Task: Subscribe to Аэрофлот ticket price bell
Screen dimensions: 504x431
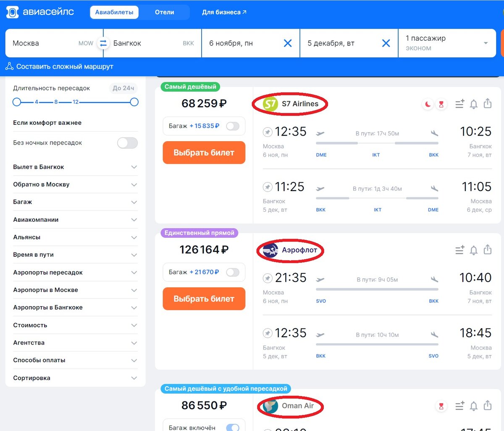Action: click(474, 250)
